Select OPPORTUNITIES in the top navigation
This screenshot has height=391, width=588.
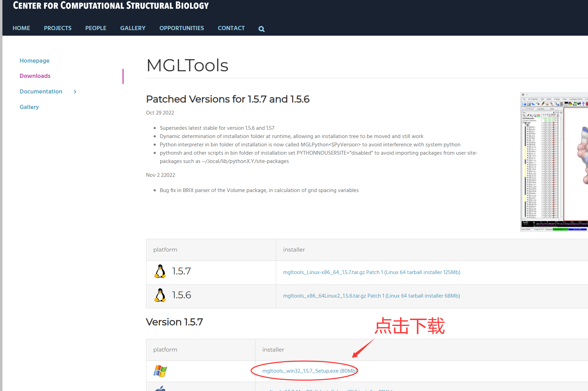(182, 28)
